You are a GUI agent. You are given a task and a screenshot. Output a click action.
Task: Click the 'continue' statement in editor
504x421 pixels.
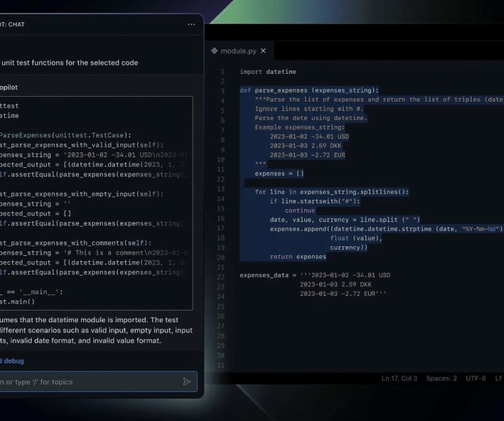pos(300,210)
